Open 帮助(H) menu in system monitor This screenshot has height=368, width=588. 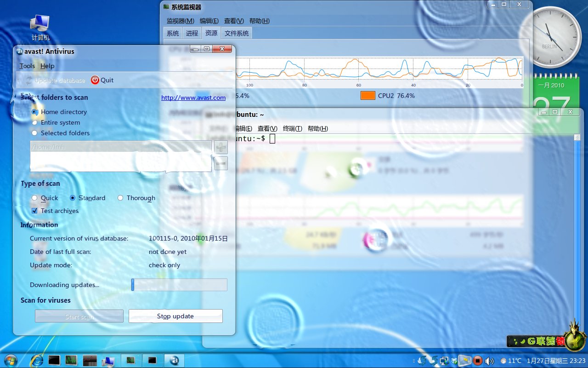(x=259, y=21)
